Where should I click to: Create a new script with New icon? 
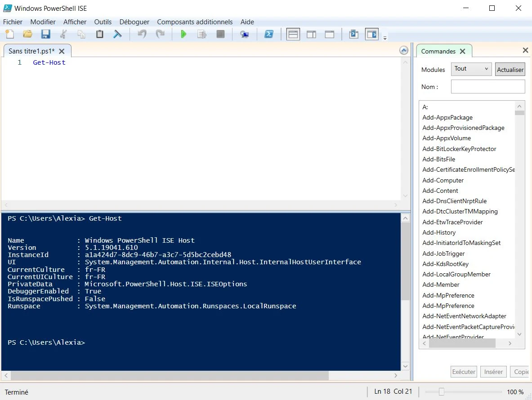[x=9, y=34]
